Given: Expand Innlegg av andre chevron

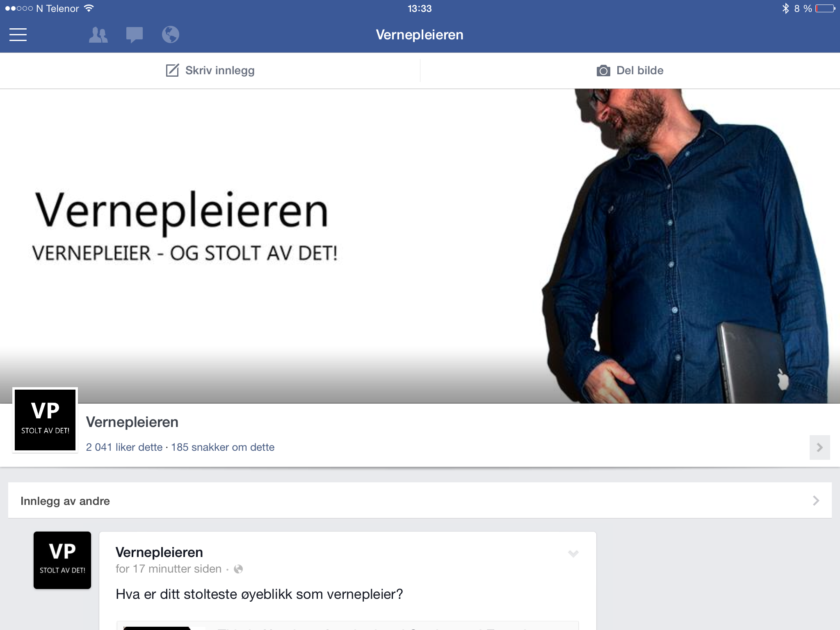Looking at the screenshot, I should click(816, 500).
